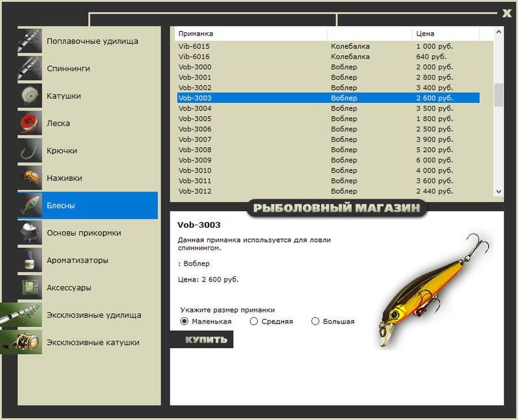
Task: Open the Эксклюзивные катушки category
Action: (x=93, y=342)
